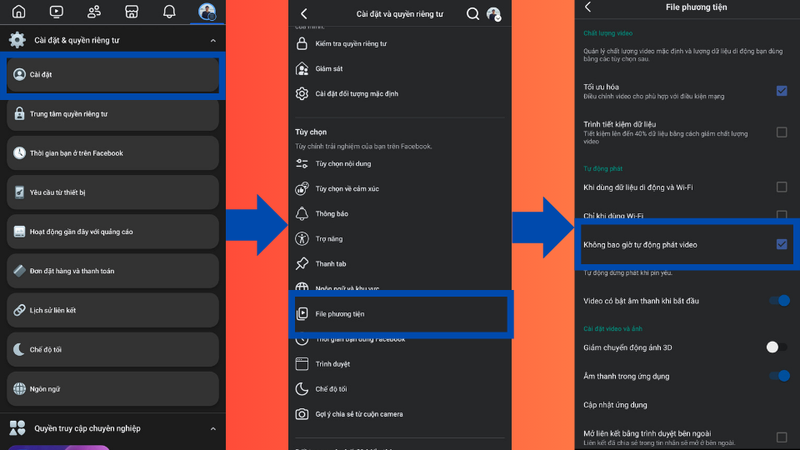Click the bell icon for Thông báo
800x450 pixels.
[x=302, y=213]
